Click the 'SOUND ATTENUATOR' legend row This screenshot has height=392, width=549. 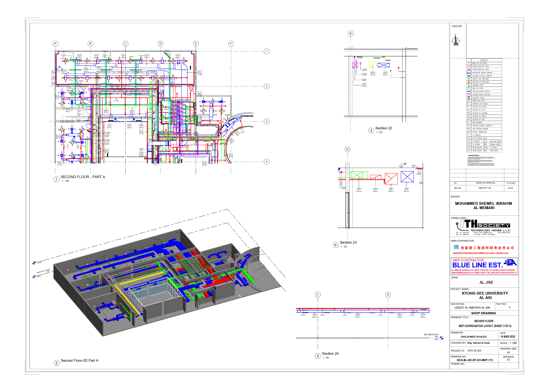click(x=484, y=132)
